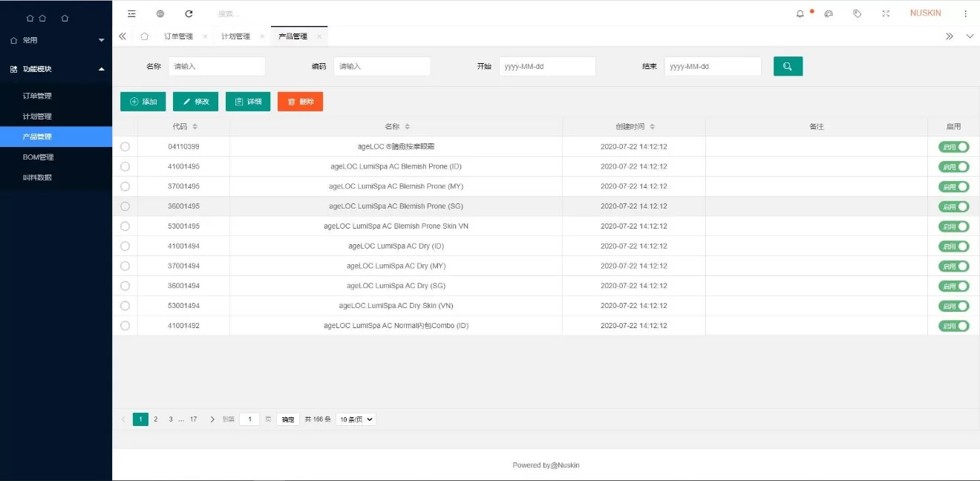Select 产品管理 in the sidebar menu
Image resolution: width=980 pixels, height=481 pixels.
[56, 137]
